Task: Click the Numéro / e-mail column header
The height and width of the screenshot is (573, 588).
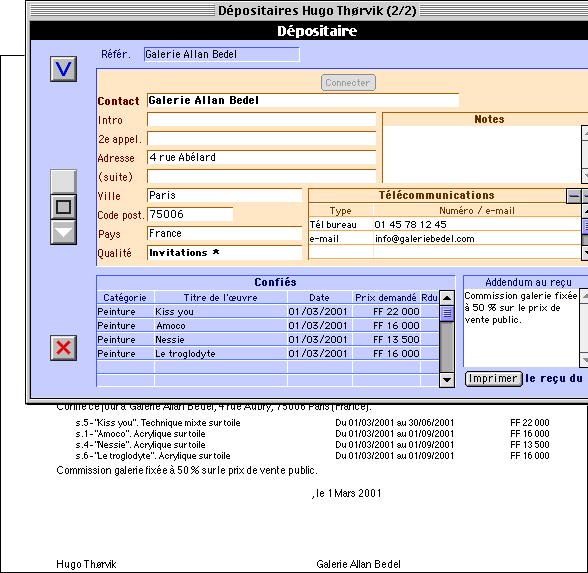Action: point(477,211)
